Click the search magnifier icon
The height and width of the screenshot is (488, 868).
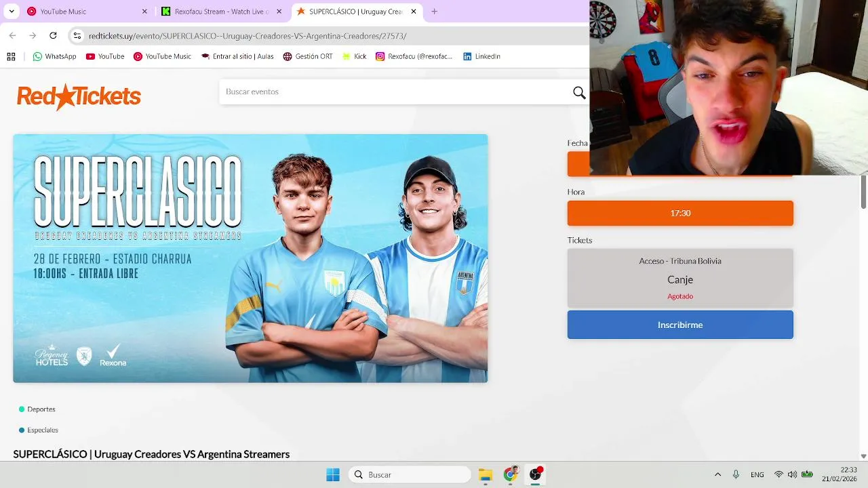(x=579, y=92)
